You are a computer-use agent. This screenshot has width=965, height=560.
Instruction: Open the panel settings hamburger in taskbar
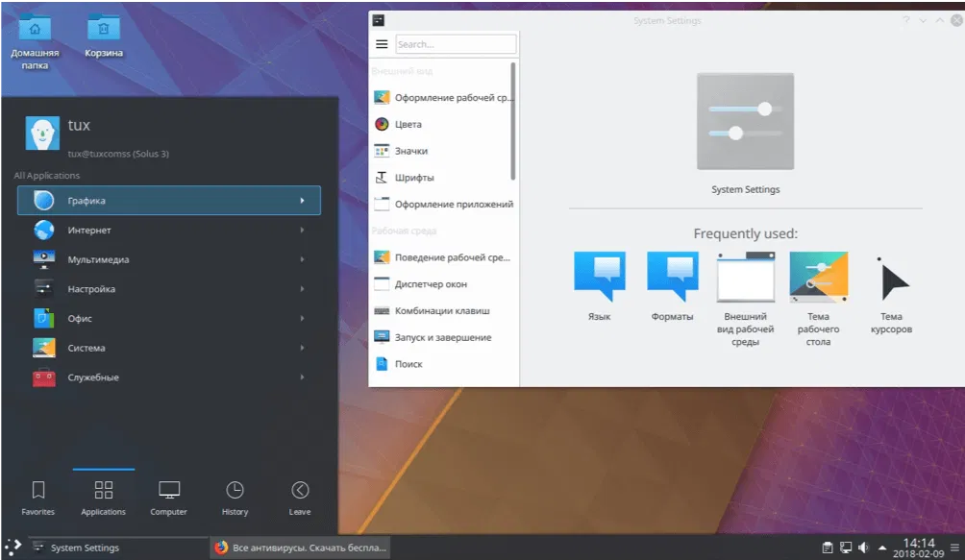pos(954,548)
